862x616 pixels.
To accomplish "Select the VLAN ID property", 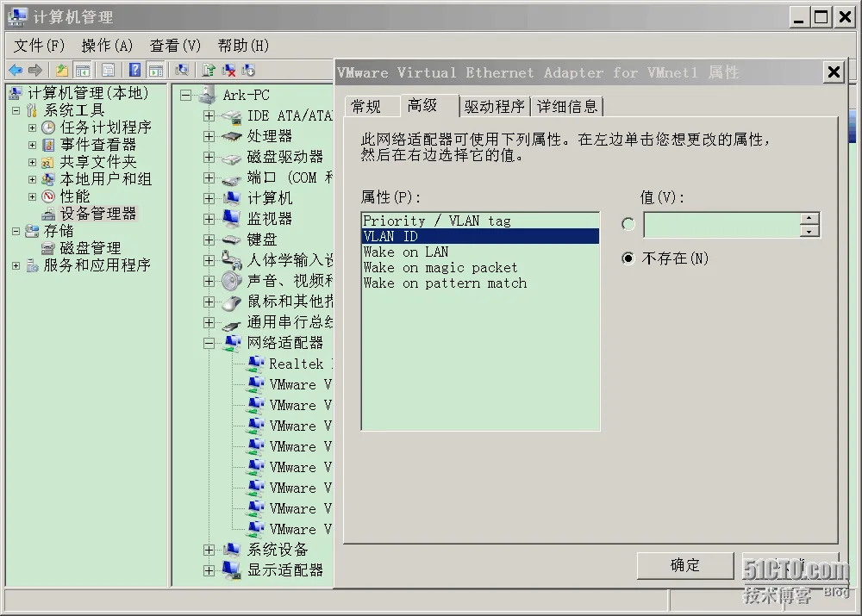I will point(480,236).
